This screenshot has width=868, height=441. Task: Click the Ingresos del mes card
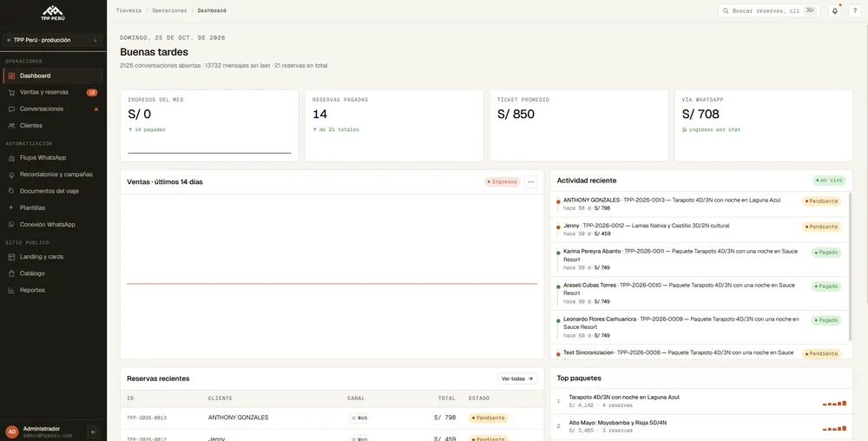click(x=209, y=126)
